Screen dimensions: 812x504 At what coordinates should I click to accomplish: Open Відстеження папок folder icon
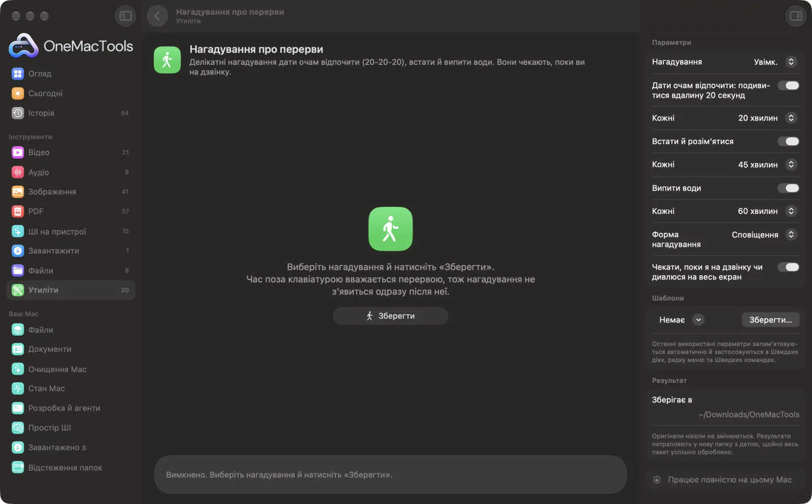coord(18,467)
